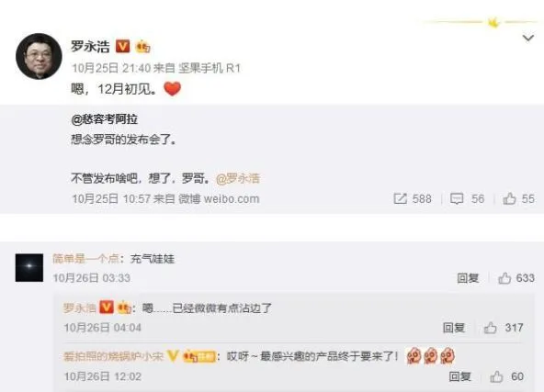The height and width of the screenshot is (392, 544).
Task: Reply to 罗永浩's 04:04 sub-comment
Action: pos(453,328)
